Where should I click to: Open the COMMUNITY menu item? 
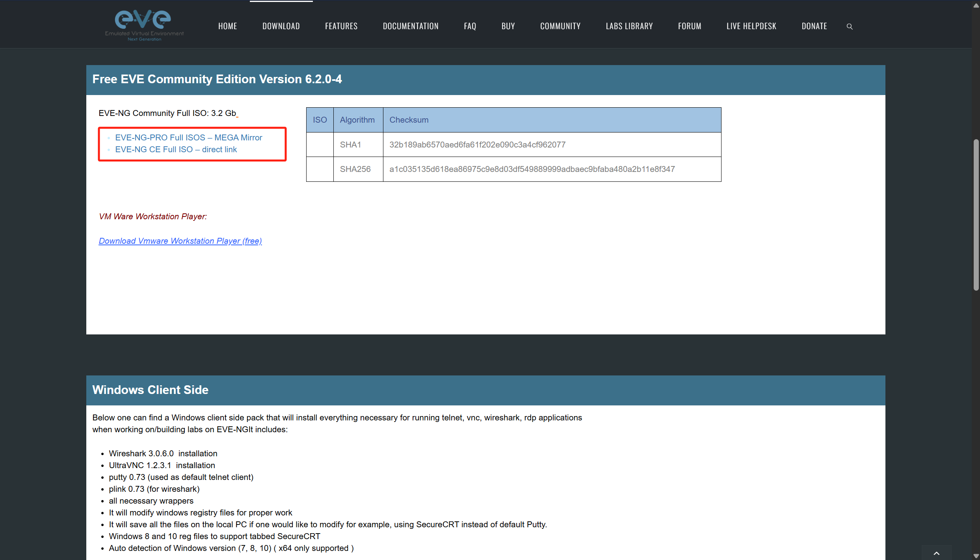560,26
